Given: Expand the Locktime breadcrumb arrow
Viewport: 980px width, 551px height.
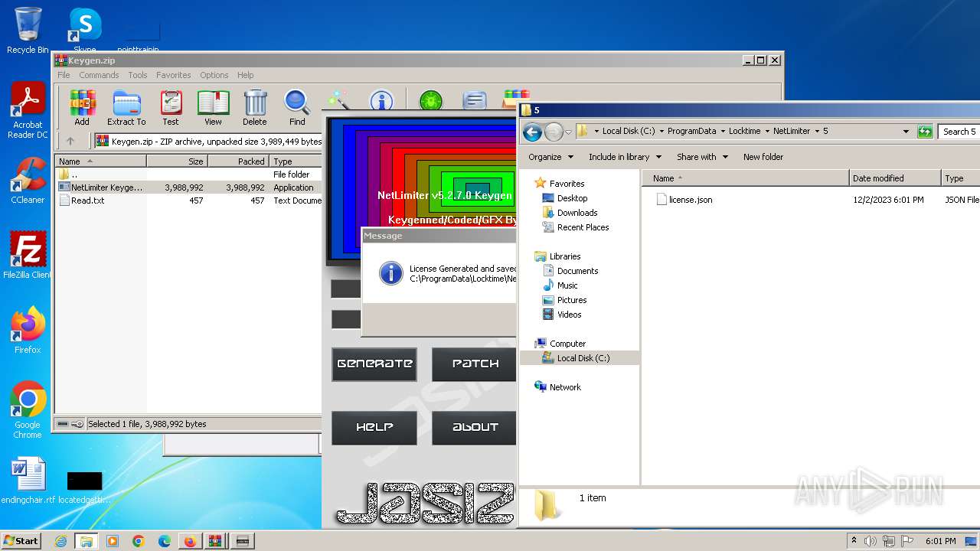Looking at the screenshot, I should coord(767,132).
